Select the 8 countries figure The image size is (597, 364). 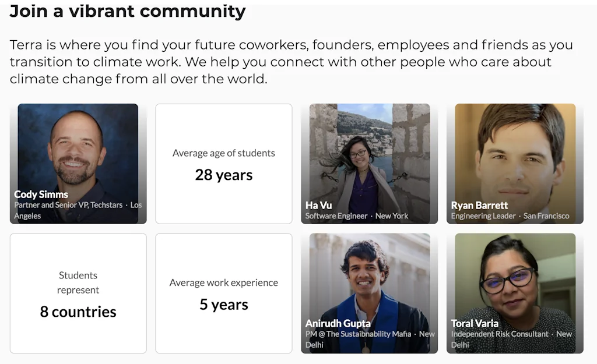click(78, 312)
